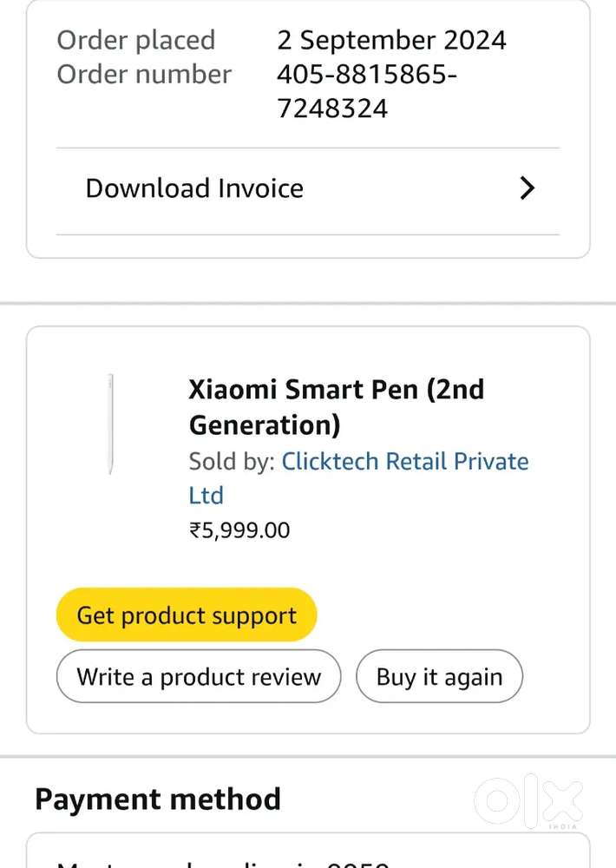
Task: Click the 2 September 2024 order date
Action: pos(391,40)
